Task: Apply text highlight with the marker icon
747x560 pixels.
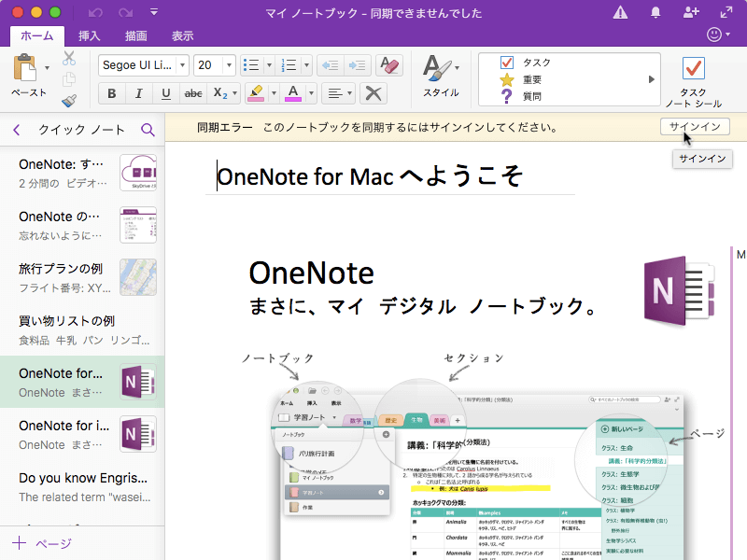Action: click(x=256, y=92)
